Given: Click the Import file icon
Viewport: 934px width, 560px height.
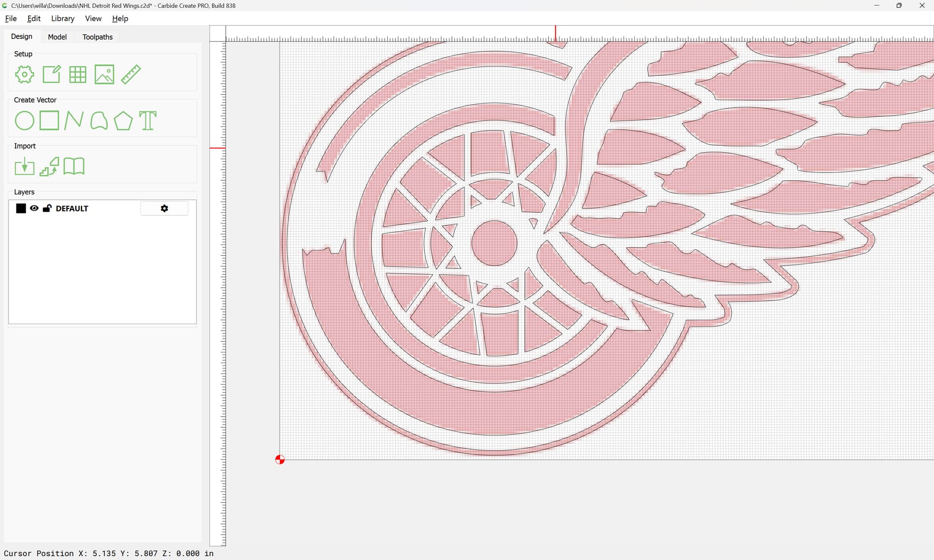Looking at the screenshot, I should tap(24, 167).
